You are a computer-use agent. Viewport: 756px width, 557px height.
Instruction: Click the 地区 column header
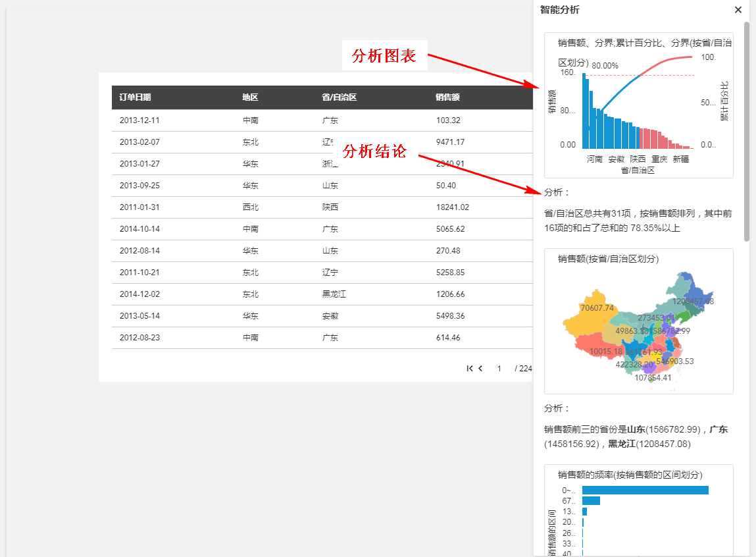[x=250, y=97]
